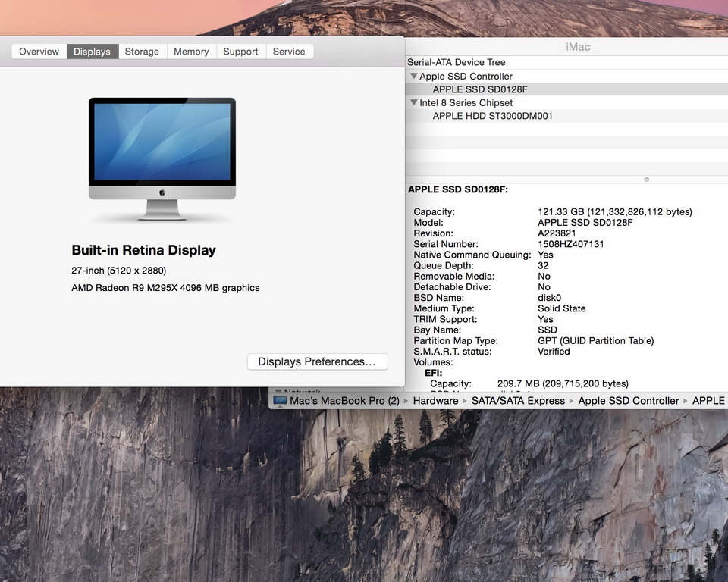
Task: Click the Bay Name value SSD
Action: [x=548, y=330]
